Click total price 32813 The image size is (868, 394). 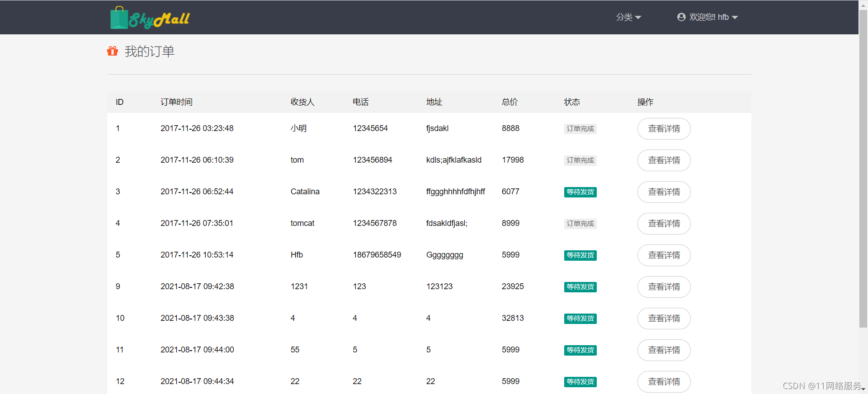513,318
